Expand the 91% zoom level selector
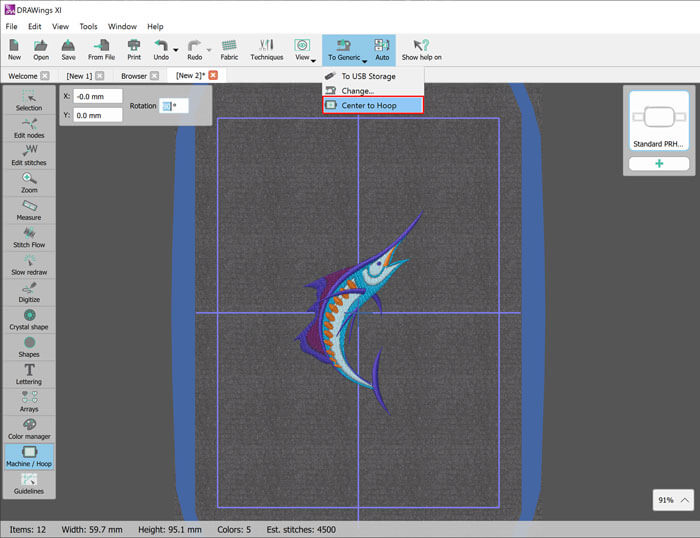700x538 pixels. point(670,500)
